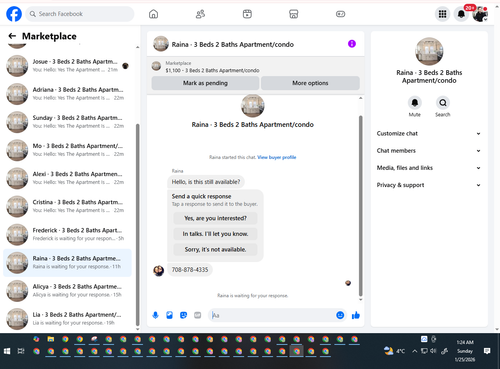The width and height of the screenshot is (500, 369).
Task: Show hidden system tray icons
Action: [x=414, y=351]
